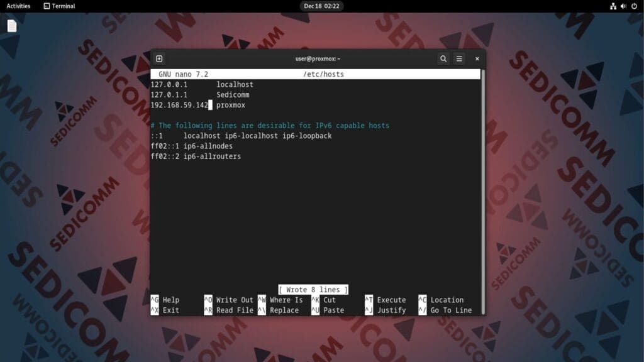Click the 192.168.59.142 address line

179,105
